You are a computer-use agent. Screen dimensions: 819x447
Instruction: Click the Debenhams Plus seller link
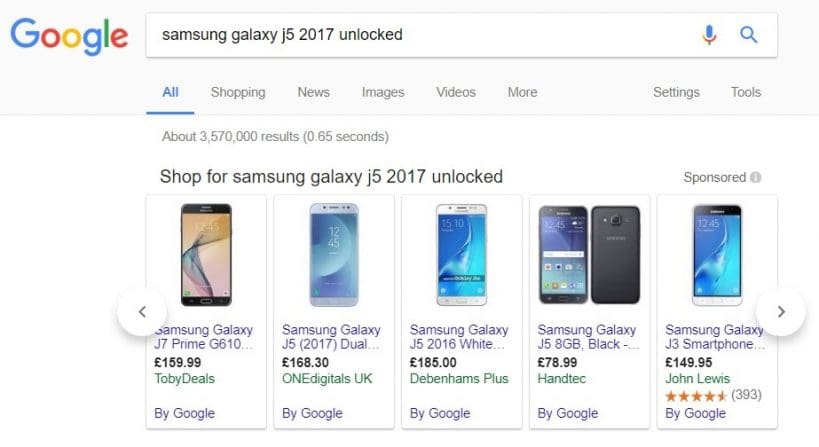(459, 379)
